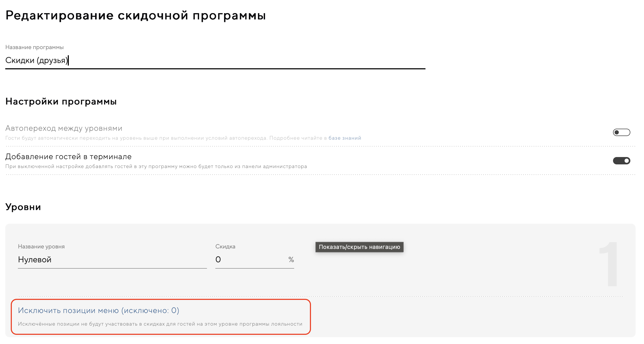Click Исключить позиции меню link

tap(98, 311)
